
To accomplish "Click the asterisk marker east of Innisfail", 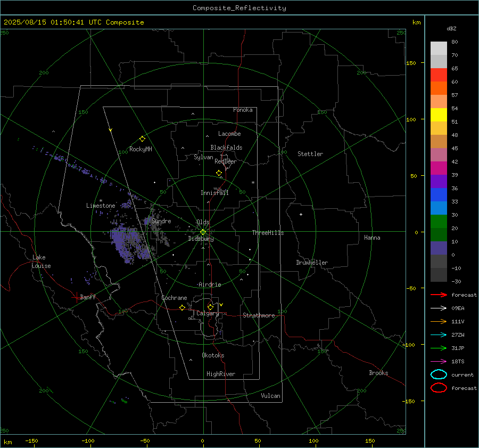I will coord(253,183).
